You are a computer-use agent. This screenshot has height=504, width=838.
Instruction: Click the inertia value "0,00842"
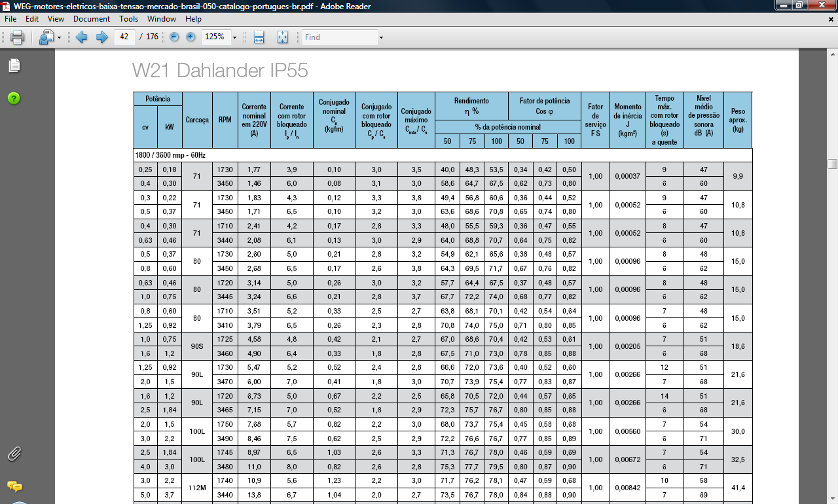tap(628, 488)
